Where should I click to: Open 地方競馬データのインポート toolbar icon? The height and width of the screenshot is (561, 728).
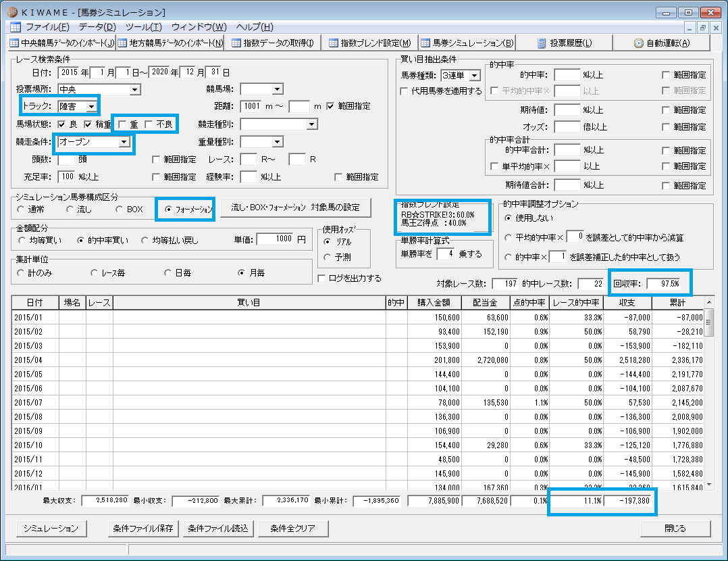122,43
